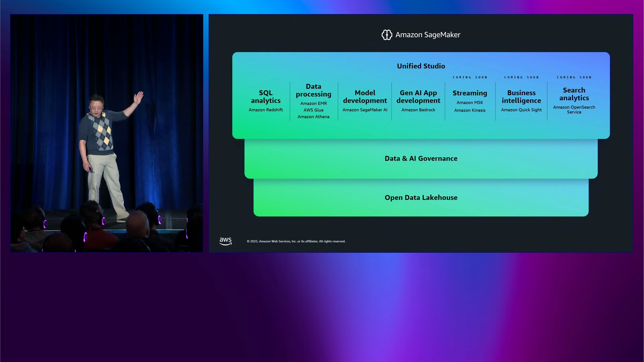Click the Amazon EMR label
The image size is (644, 362).
click(314, 104)
